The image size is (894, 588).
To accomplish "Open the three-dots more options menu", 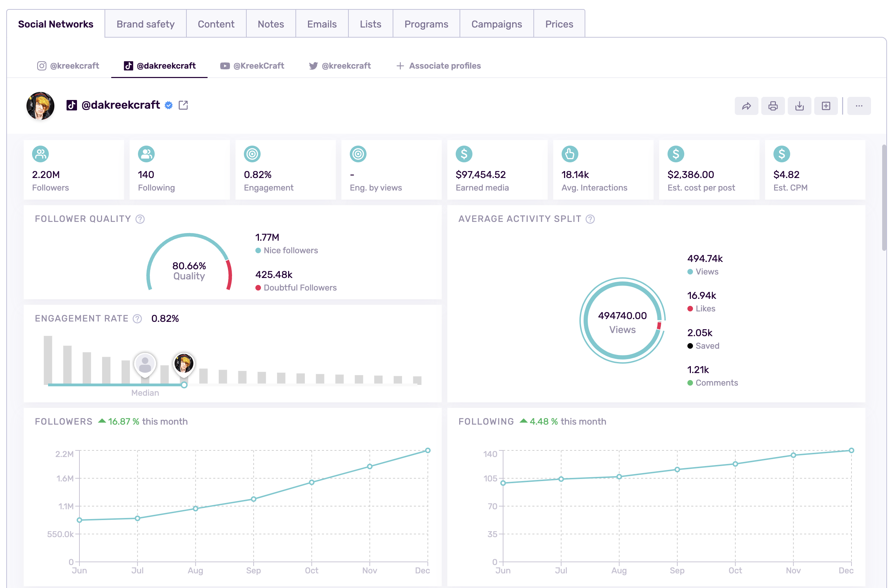I will (x=859, y=106).
